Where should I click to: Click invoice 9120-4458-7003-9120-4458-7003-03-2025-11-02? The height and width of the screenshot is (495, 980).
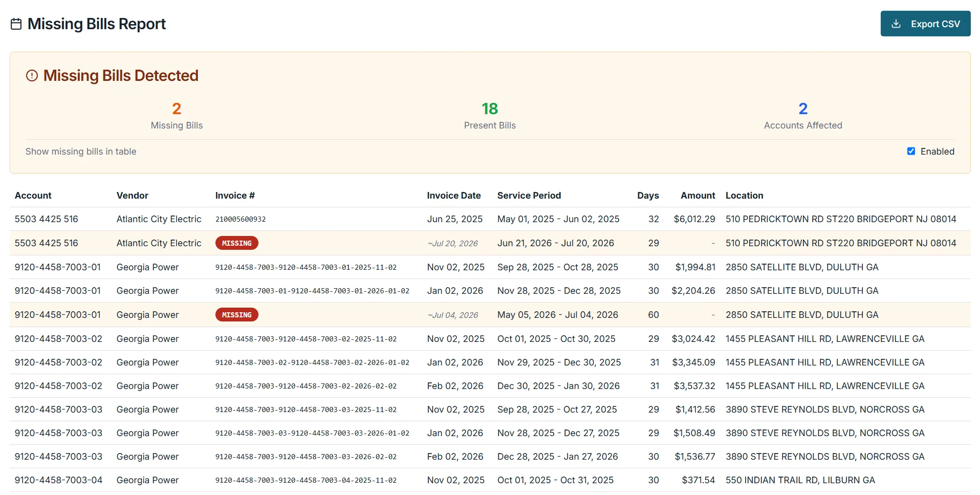[306, 410]
